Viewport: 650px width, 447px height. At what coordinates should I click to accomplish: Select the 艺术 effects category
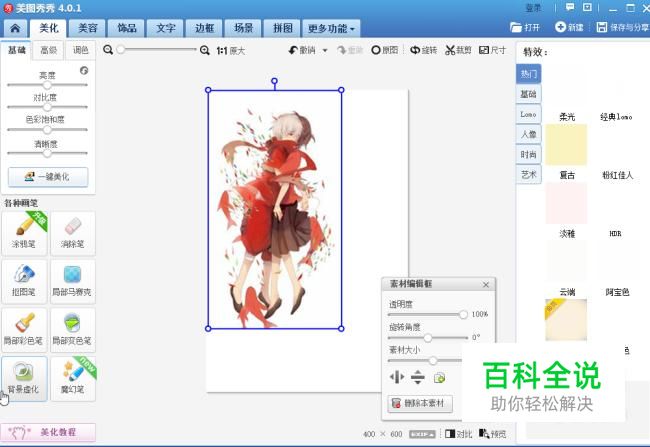pos(529,175)
